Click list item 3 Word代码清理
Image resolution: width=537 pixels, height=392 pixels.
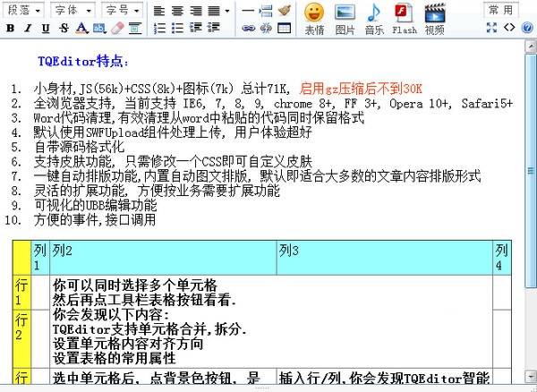click(199, 118)
